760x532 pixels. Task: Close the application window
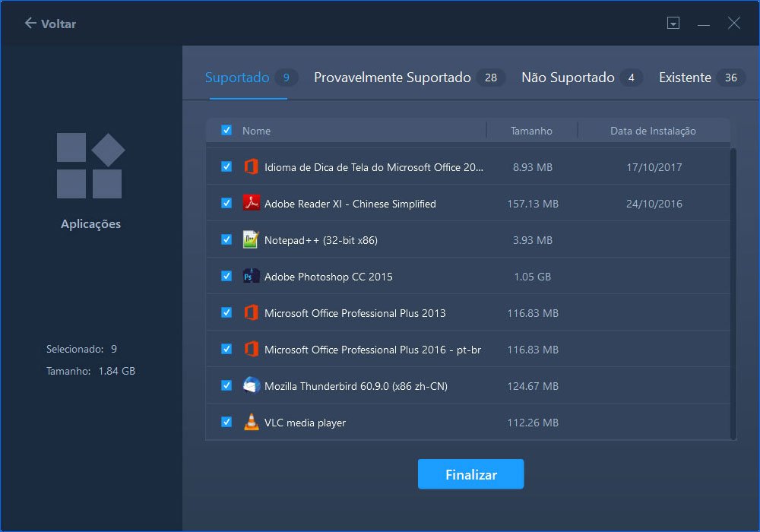pos(734,23)
